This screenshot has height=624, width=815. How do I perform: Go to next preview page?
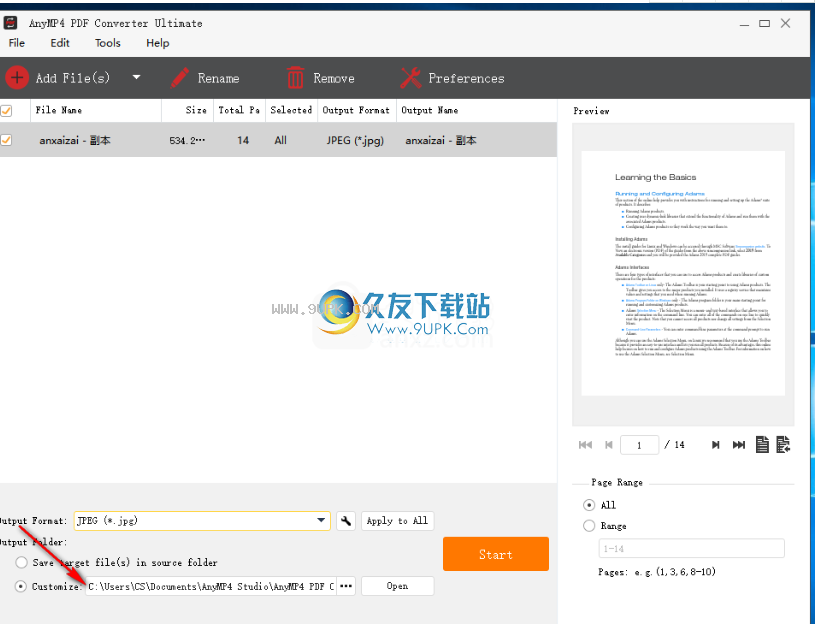click(x=715, y=445)
